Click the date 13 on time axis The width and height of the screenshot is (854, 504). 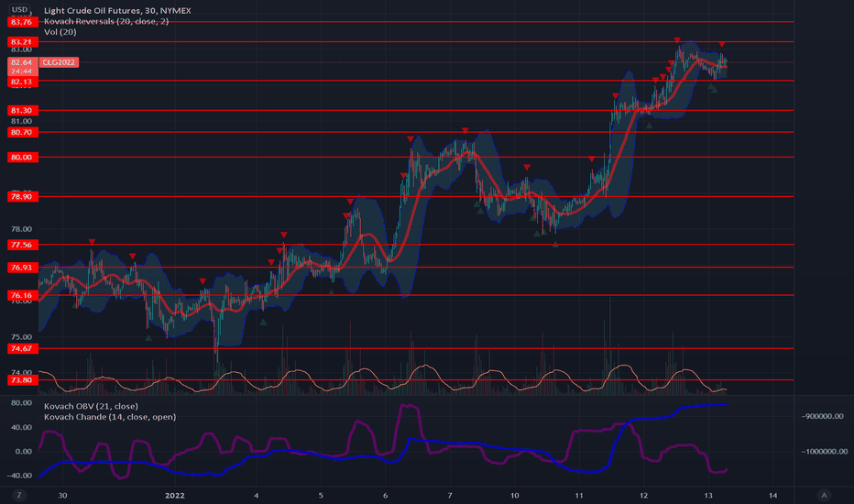[708, 495]
